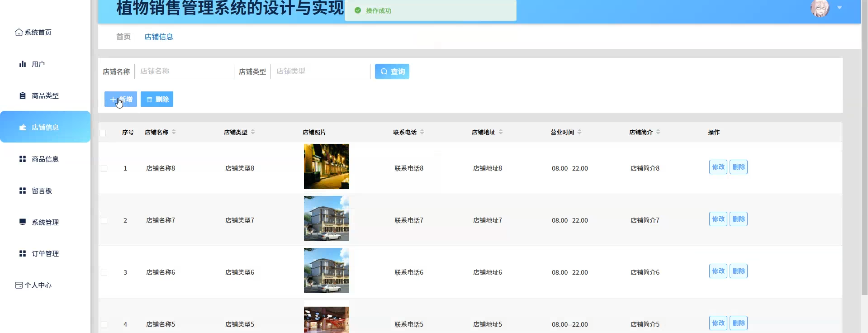This screenshot has width=868, height=333.
Task: Open 系统首页 in the sidebar
Action: 45,32
